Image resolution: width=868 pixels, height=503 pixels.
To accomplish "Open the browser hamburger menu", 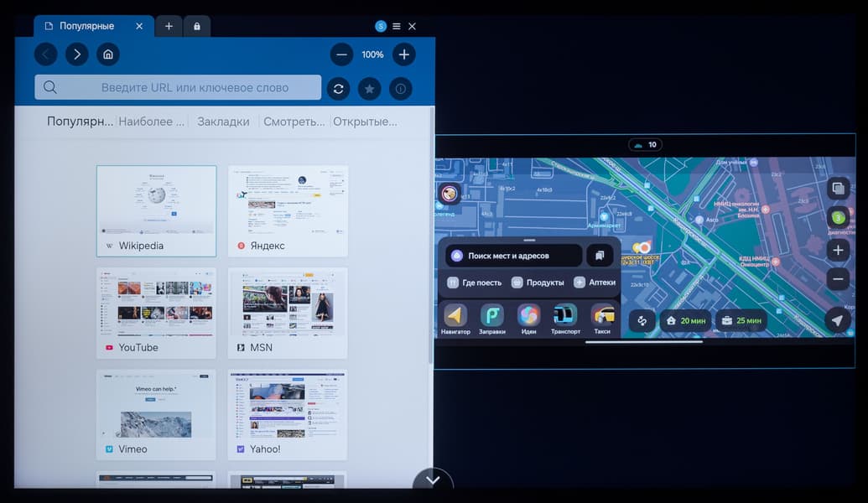I will (397, 26).
